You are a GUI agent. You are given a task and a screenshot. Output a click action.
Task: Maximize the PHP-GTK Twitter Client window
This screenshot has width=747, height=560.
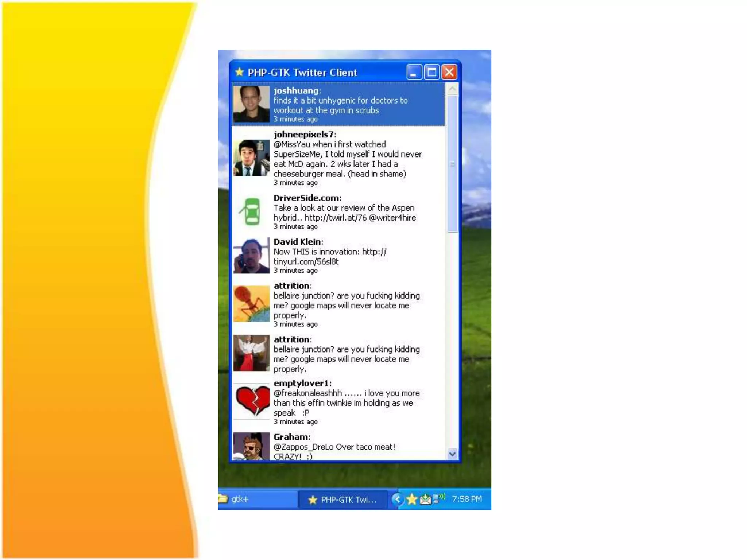[432, 72]
